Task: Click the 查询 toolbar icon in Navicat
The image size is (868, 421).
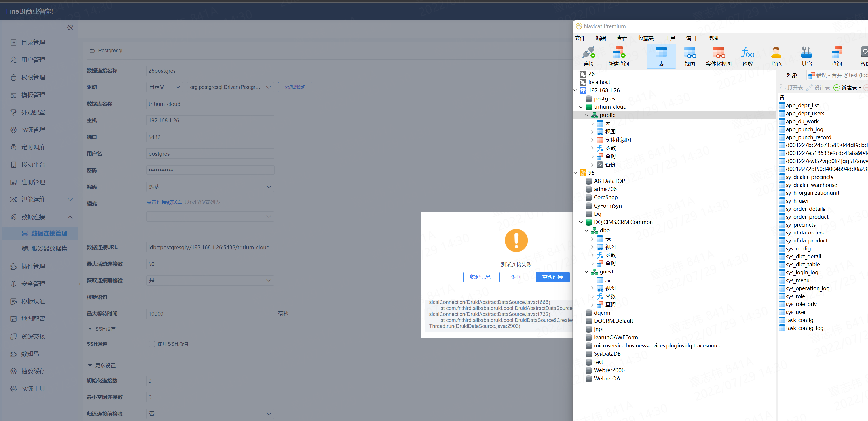Action: (x=836, y=56)
